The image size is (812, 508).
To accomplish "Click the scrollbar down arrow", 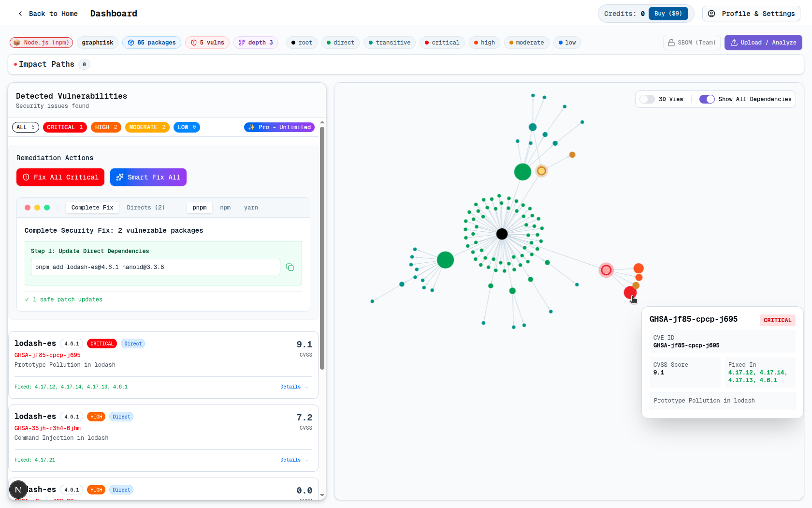I will tap(322, 495).
